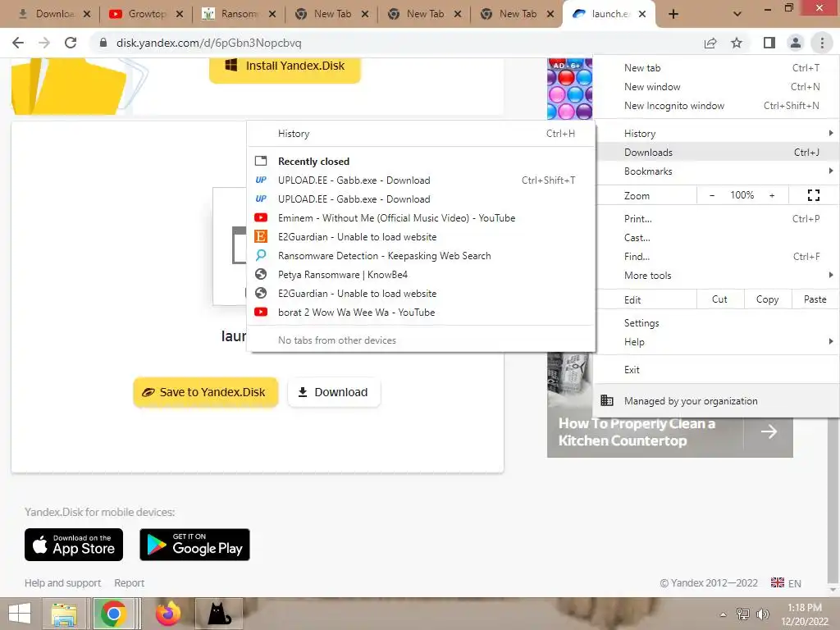Image resolution: width=840 pixels, height=630 pixels.
Task: Reopen first UPLOAD.EE Gabb.exe entry with Ctrl+Shift+T
Action: click(421, 180)
